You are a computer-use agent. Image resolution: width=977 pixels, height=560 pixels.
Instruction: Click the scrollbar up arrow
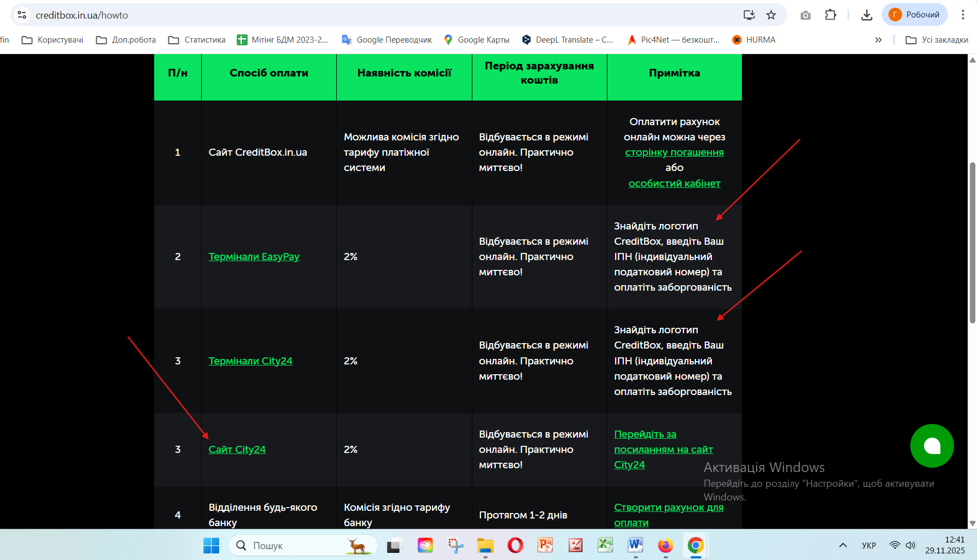click(x=972, y=59)
